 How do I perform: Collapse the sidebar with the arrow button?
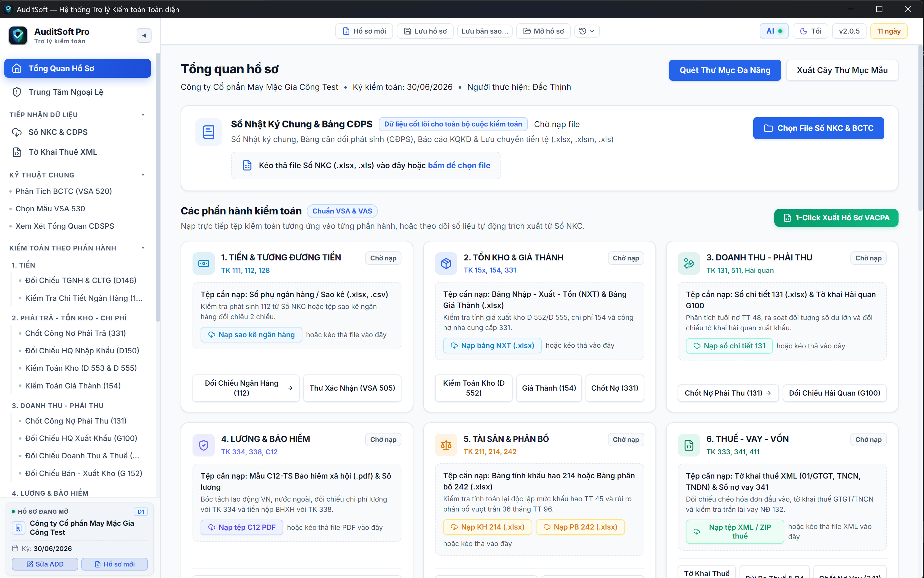click(144, 35)
